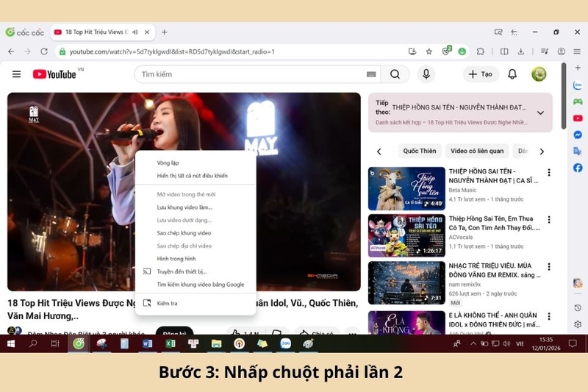Open the Beta Music channel link

(463, 190)
